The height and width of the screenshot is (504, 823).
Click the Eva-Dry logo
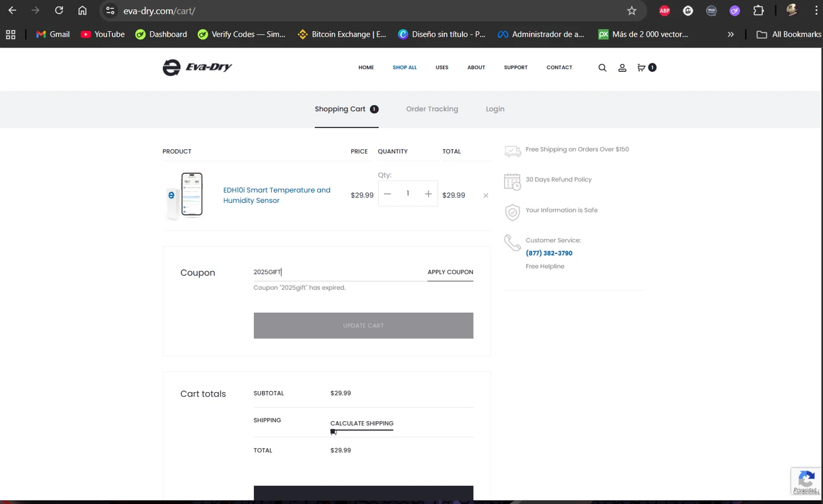pos(198,67)
